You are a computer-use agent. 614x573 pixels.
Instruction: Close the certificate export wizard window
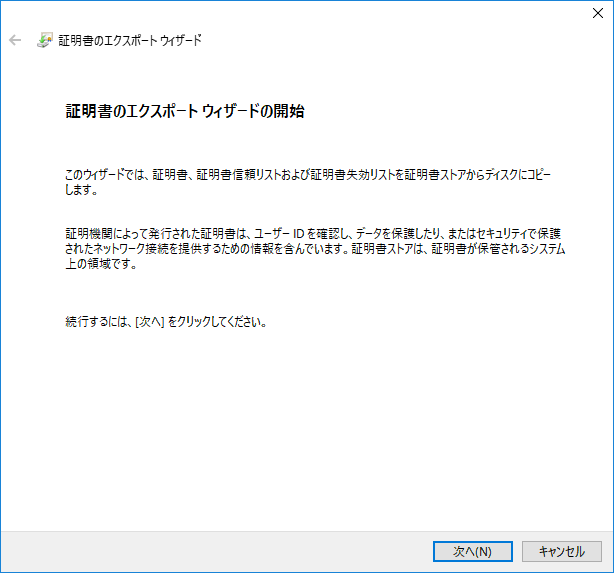point(598,13)
